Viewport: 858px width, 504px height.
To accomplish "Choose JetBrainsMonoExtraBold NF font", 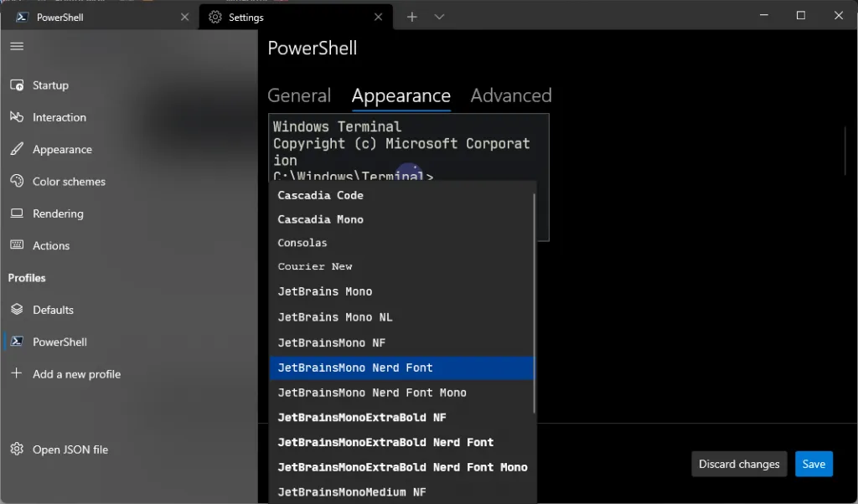I will (401, 418).
